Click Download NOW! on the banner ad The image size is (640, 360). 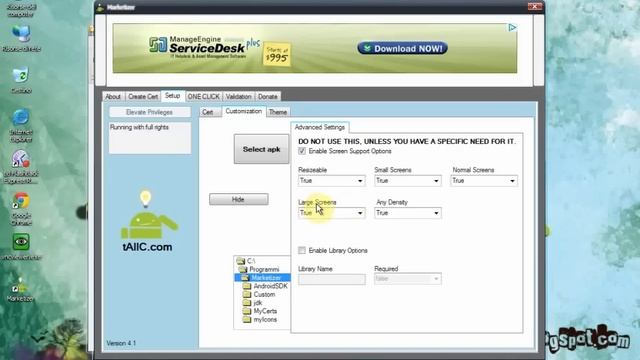(x=402, y=49)
